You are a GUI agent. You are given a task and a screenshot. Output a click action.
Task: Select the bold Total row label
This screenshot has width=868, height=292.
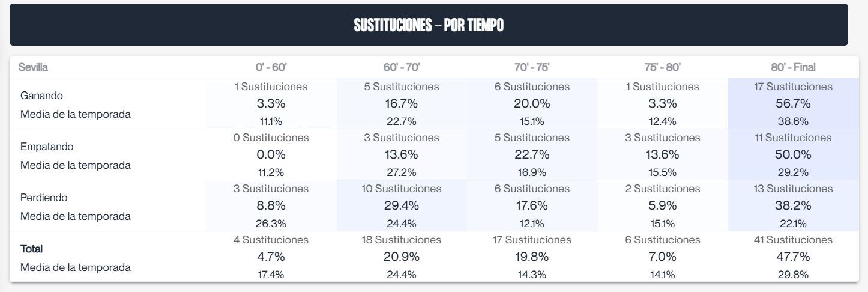pyautogui.click(x=32, y=249)
